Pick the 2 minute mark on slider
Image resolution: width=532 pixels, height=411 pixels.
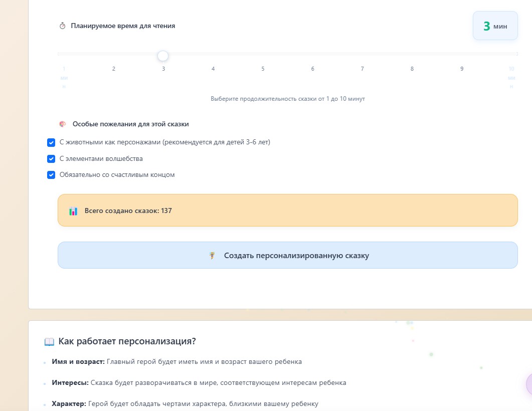114,69
